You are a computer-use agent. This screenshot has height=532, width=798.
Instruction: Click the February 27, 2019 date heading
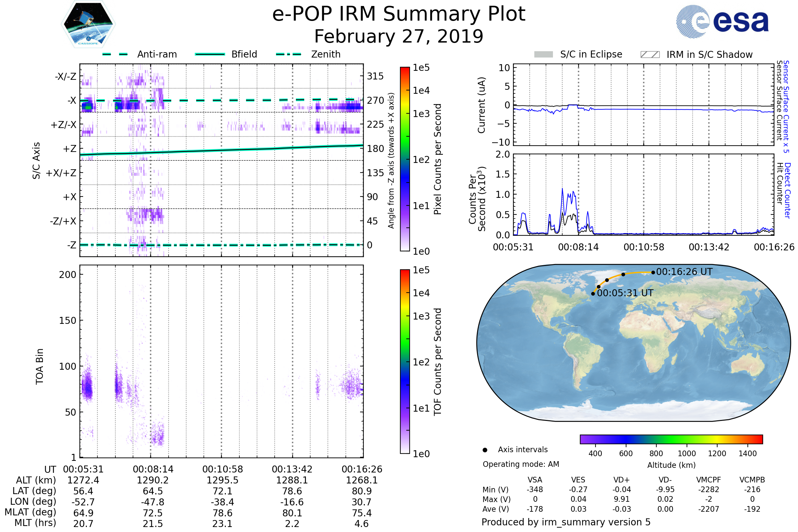pyautogui.click(x=399, y=37)
